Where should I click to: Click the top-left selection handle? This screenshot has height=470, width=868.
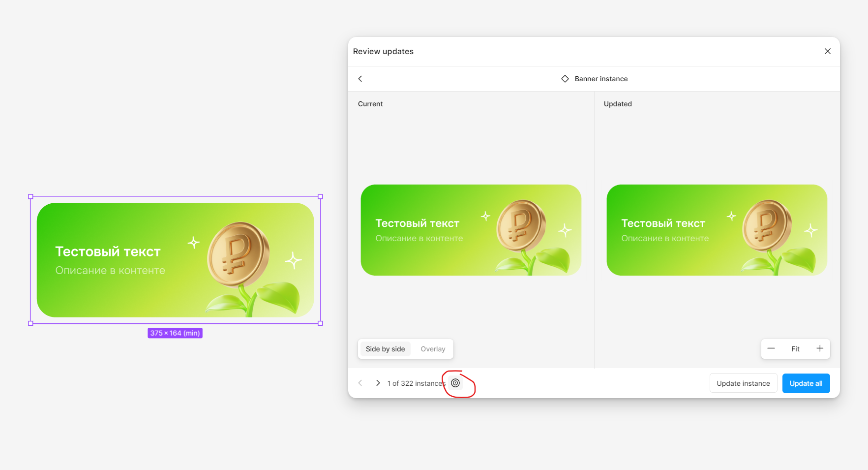pos(30,196)
